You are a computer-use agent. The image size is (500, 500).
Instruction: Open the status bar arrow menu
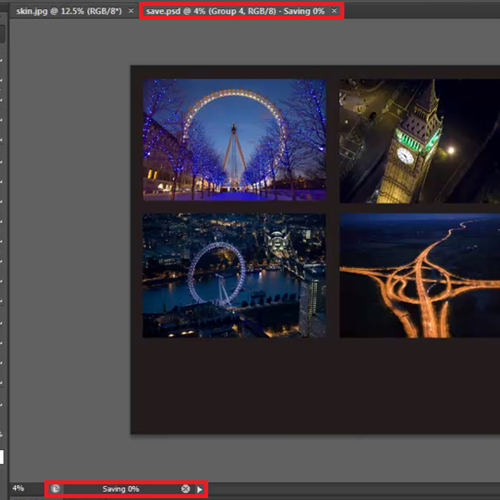pyautogui.click(x=200, y=489)
